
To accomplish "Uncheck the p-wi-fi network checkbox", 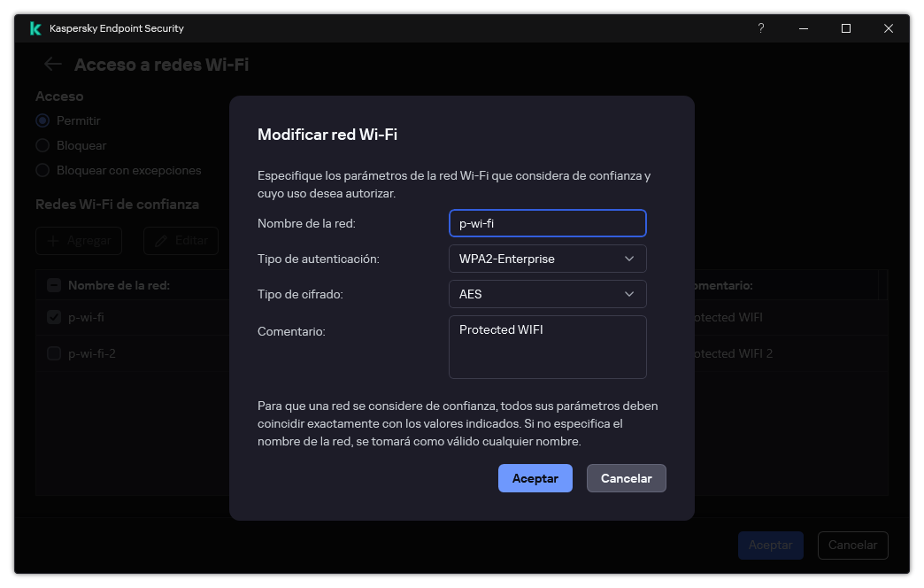I will (53, 316).
